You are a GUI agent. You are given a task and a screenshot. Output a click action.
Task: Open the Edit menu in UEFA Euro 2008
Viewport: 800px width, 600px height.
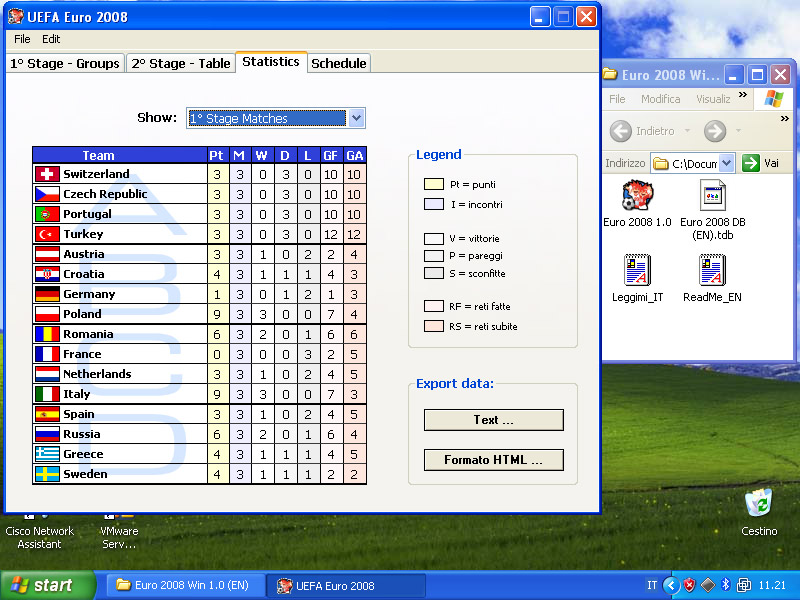tap(51, 39)
